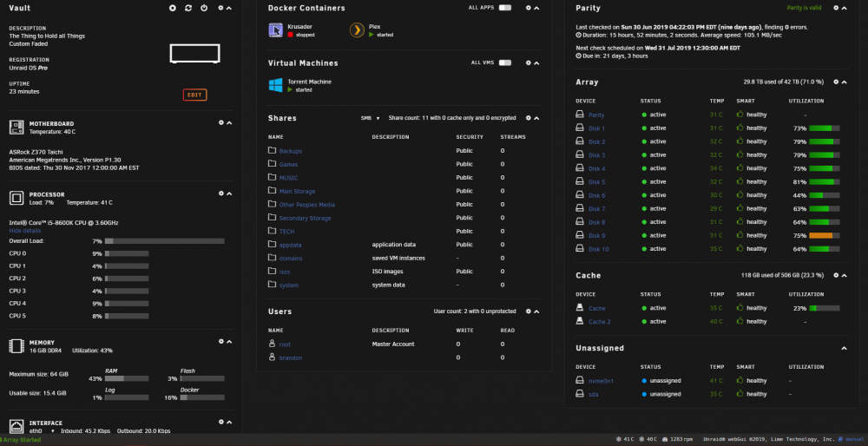Toggle the ALL VMS switch
The height and width of the screenshot is (446, 868).
point(504,63)
